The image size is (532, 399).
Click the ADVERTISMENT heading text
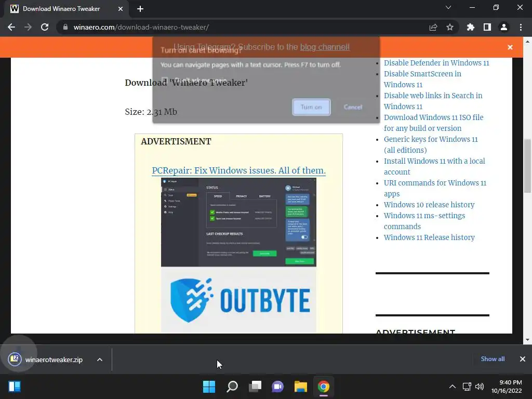176,141
